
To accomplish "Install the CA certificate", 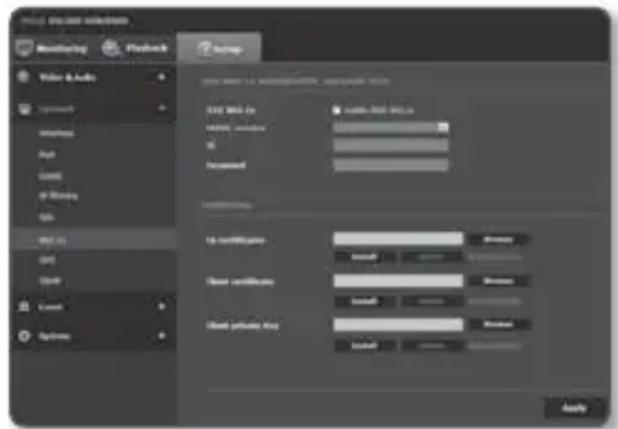I will click(364, 257).
